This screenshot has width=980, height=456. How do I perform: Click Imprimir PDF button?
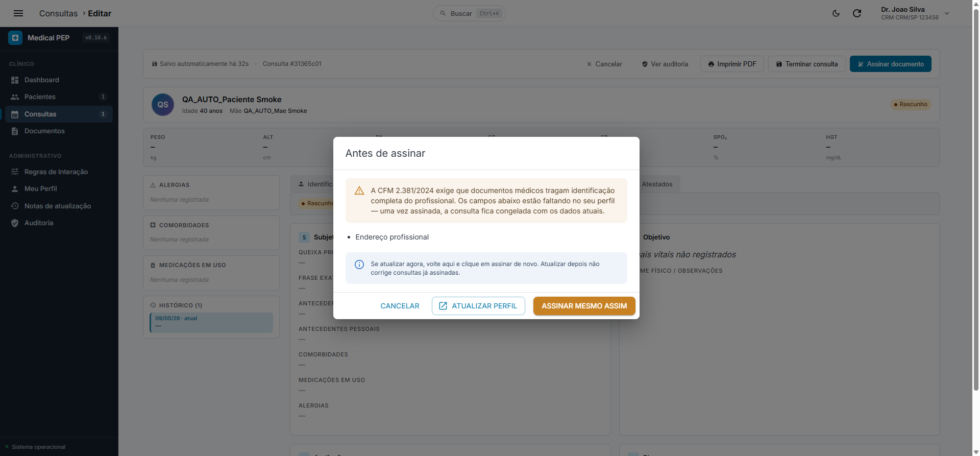pos(732,64)
